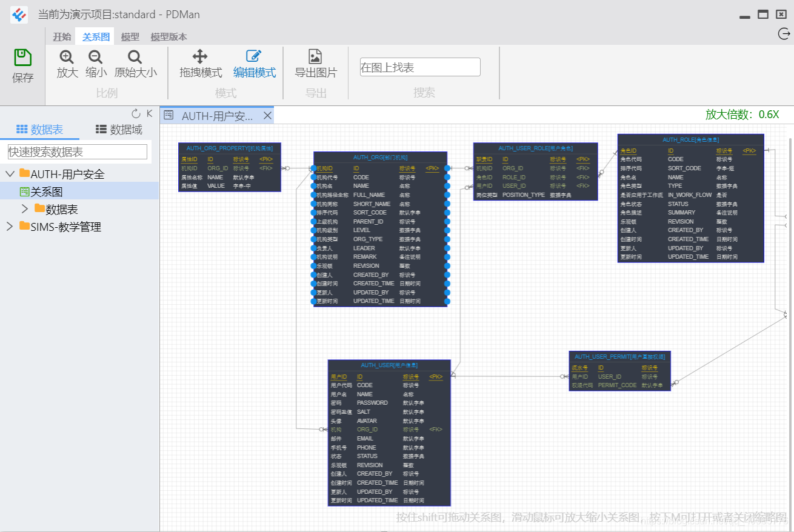The image size is (794, 532).
Task: Click the PARENT_ID field in AUTH_ORG
Action: (x=368, y=222)
